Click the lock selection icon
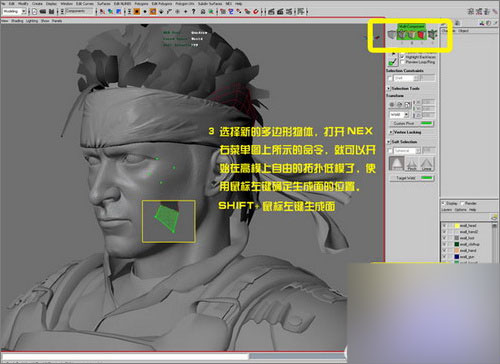Viewport: 500px width, 364px height. coord(202,11)
